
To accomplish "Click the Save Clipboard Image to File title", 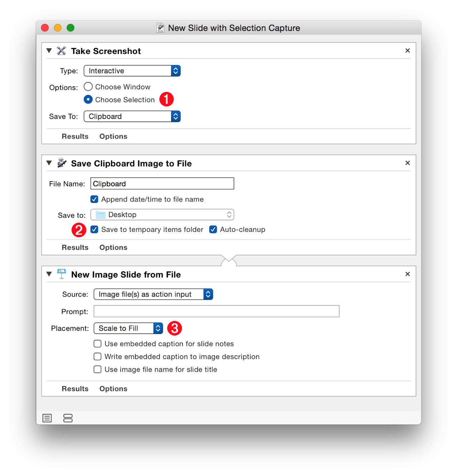I will 131,163.
